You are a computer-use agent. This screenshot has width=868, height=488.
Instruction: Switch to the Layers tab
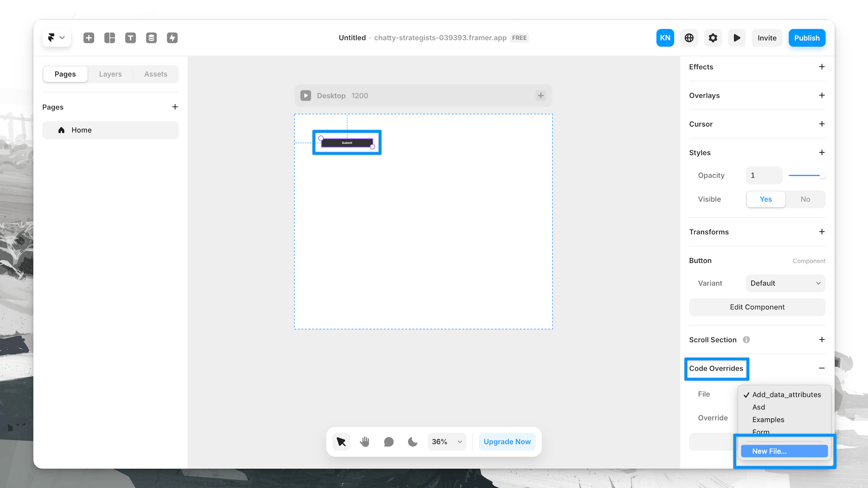pos(110,74)
